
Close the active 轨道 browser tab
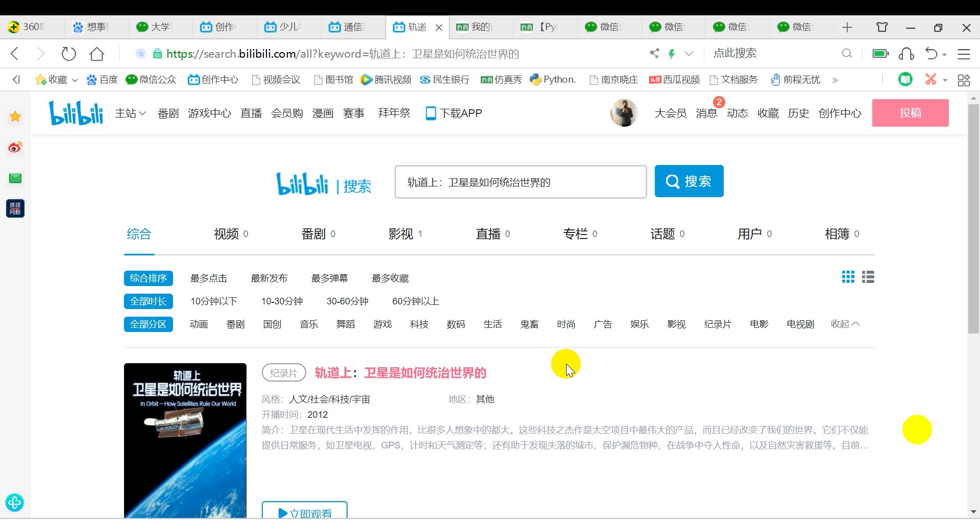point(439,28)
